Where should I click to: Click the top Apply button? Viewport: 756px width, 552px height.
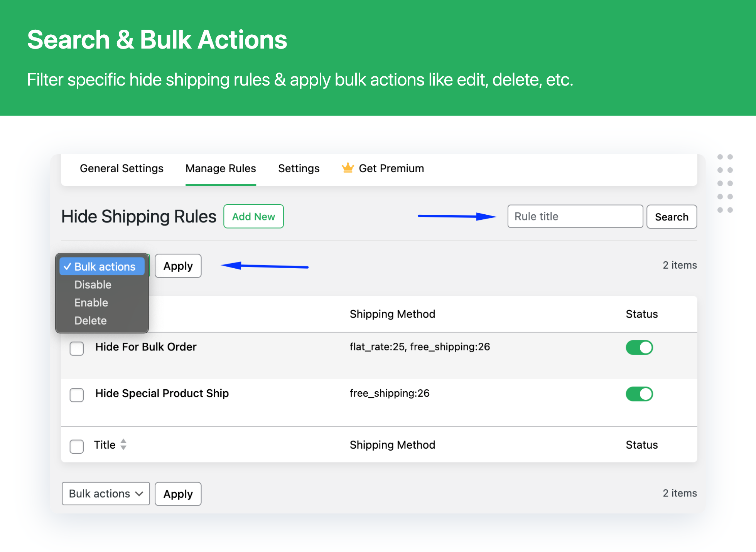tap(178, 266)
